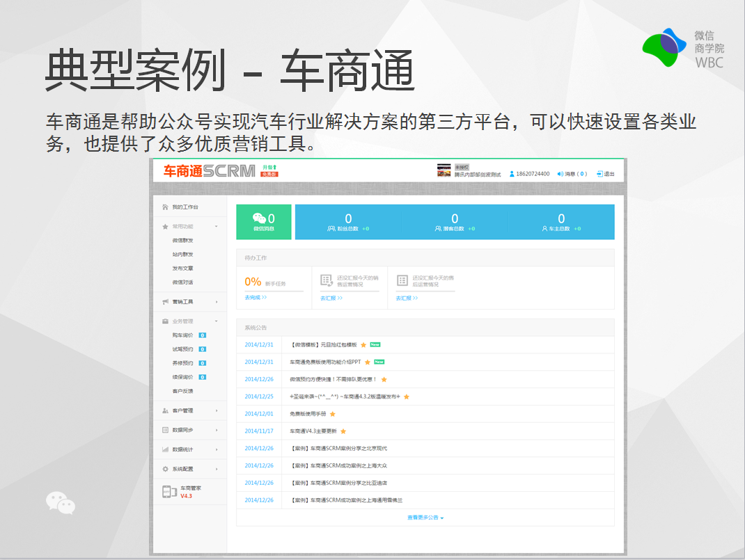This screenshot has height=560, width=745.
Task: Click the 0 count badge next to 购车询价
Action: (203, 335)
